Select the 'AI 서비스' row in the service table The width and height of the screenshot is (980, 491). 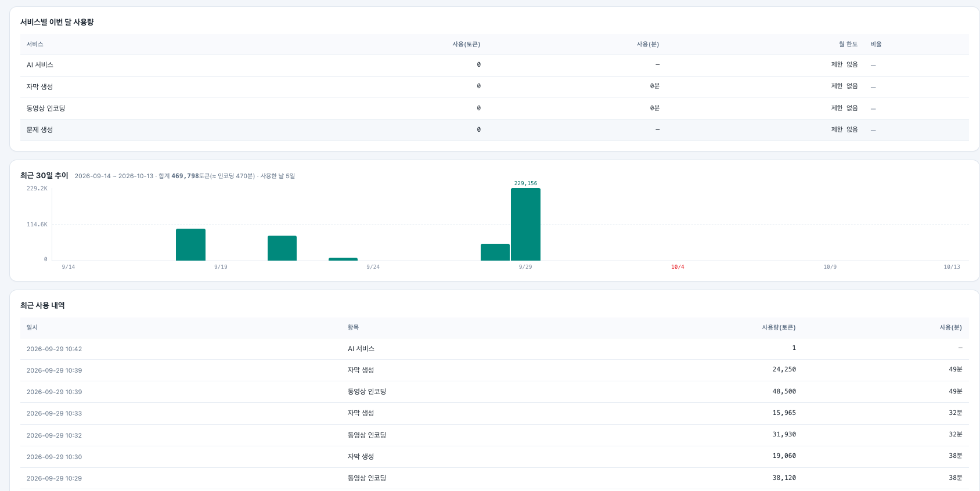pyautogui.click(x=495, y=65)
